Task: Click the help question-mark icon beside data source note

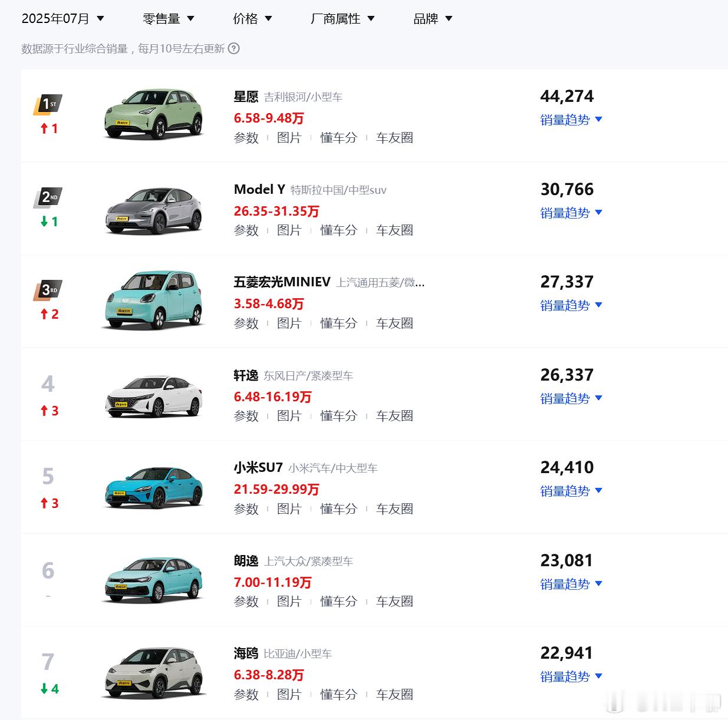Action: 234,48
